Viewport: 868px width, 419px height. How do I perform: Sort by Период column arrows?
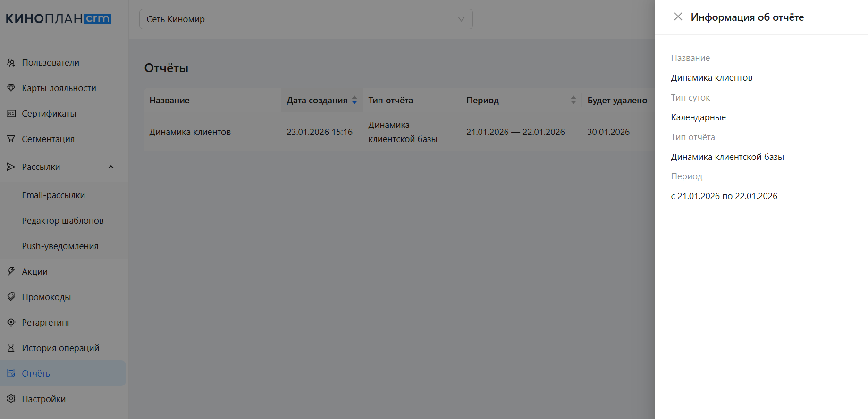(573, 100)
